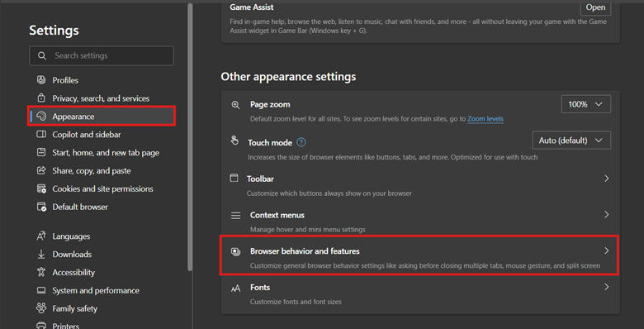
Task: Open the Fonts customization row
Action: click(x=420, y=294)
